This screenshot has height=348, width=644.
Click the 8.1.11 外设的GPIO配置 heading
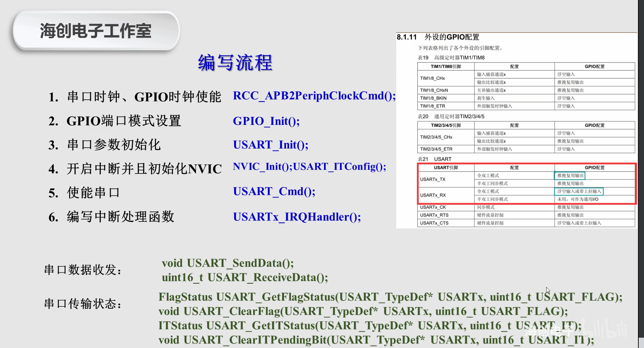coord(438,37)
